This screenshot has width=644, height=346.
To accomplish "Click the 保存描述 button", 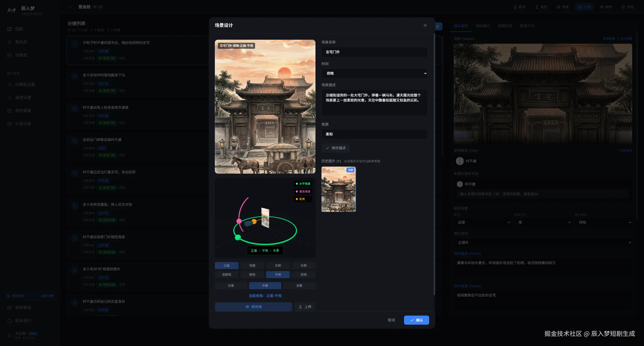I will [336, 148].
